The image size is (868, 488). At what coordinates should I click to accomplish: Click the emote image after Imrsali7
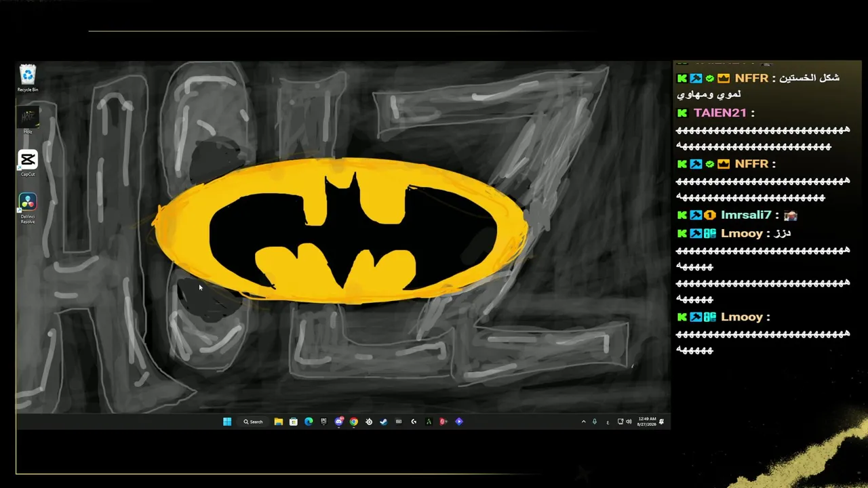coord(791,216)
